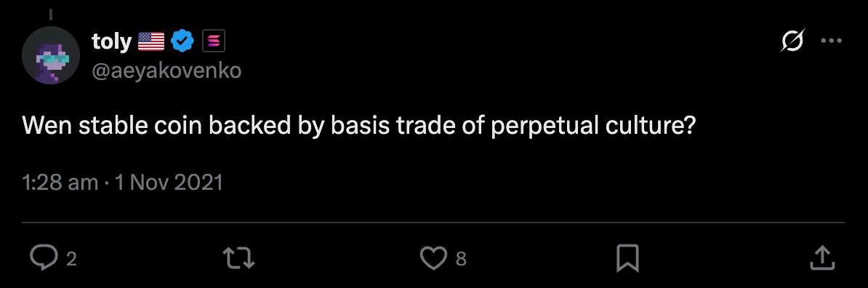The height and width of the screenshot is (288, 868).
Task: Click the 1:28 am timestamp
Action: click(x=60, y=183)
